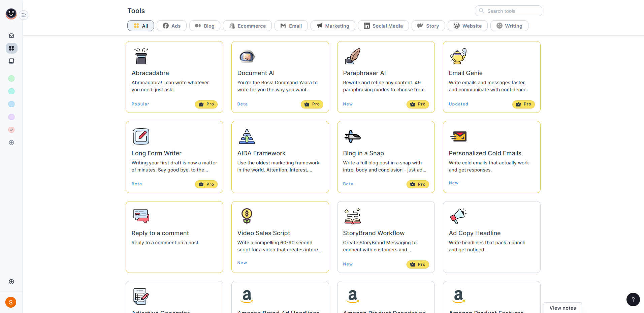Click the Amazon Brand Ad Headlines logo
This screenshot has width=644, height=313.
tap(247, 296)
